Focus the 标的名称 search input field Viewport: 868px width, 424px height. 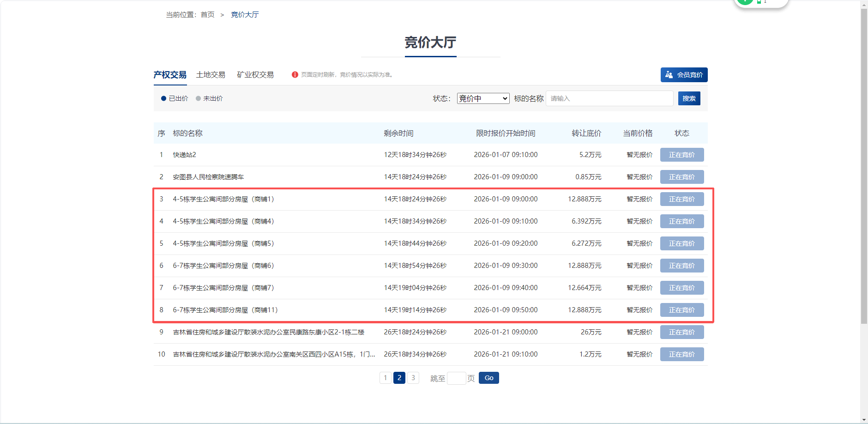pos(609,98)
